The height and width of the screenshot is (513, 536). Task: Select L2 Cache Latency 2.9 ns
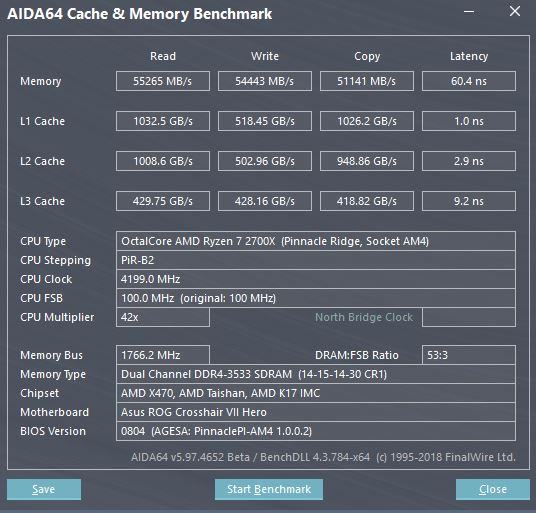tap(469, 161)
